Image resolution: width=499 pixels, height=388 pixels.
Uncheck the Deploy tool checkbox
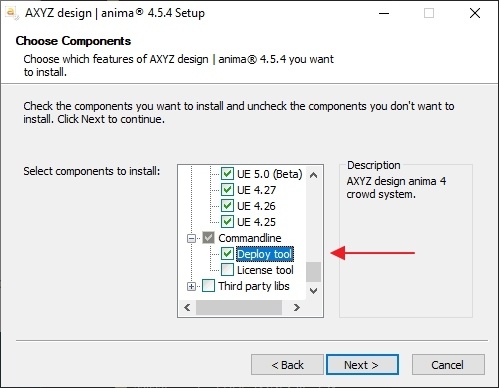[x=227, y=254]
